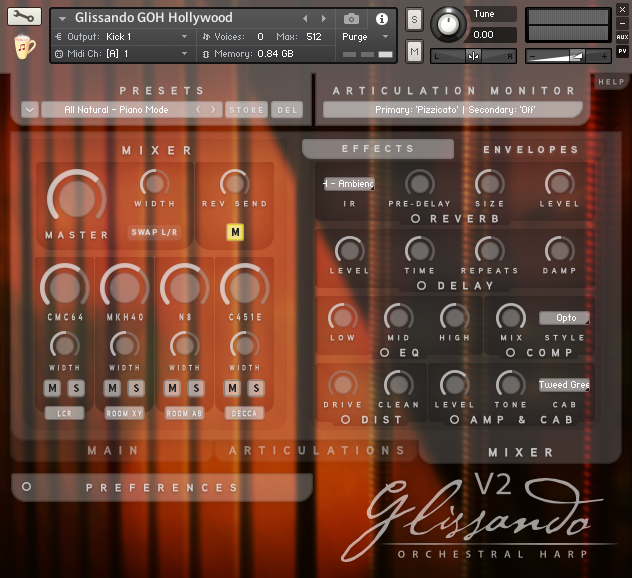Click the LCR mic position button

(64, 414)
